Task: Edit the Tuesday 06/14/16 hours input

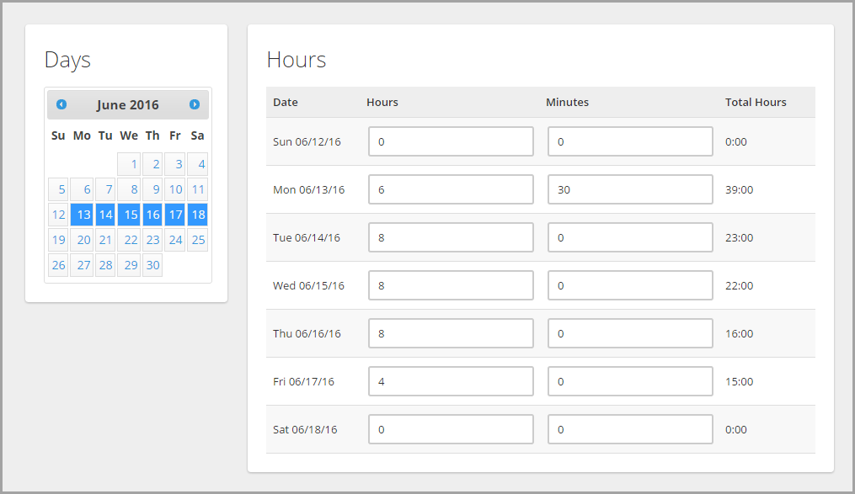Action: 451,238
